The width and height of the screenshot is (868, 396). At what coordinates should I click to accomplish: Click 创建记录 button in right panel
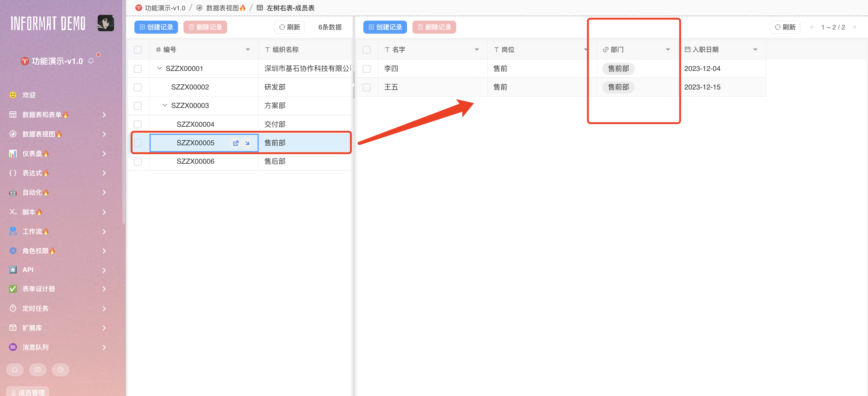click(x=385, y=27)
